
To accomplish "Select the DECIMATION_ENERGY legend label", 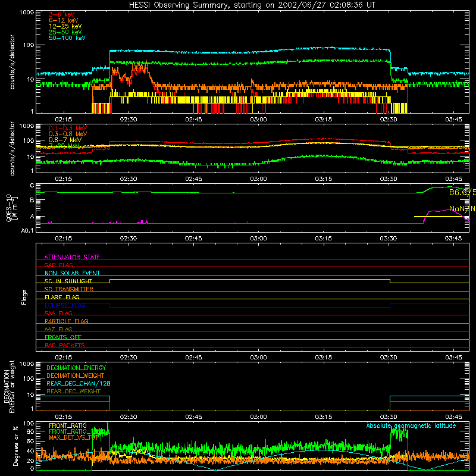I will [x=76, y=368].
